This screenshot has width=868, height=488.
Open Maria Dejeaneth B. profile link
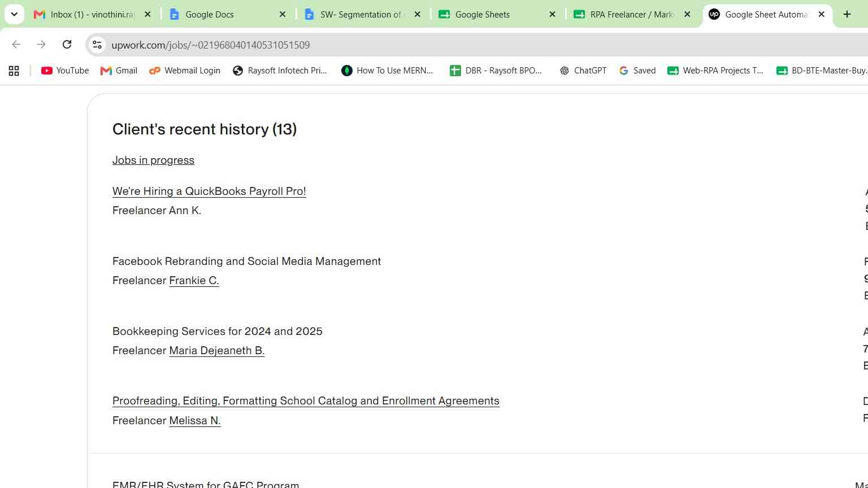click(x=217, y=351)
